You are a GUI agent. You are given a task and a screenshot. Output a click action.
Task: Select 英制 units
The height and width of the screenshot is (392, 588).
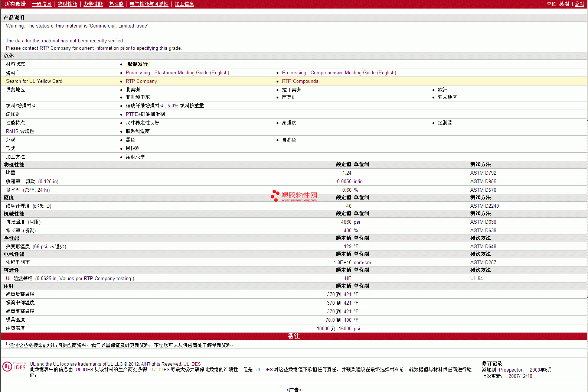click(x=564, y=4)
